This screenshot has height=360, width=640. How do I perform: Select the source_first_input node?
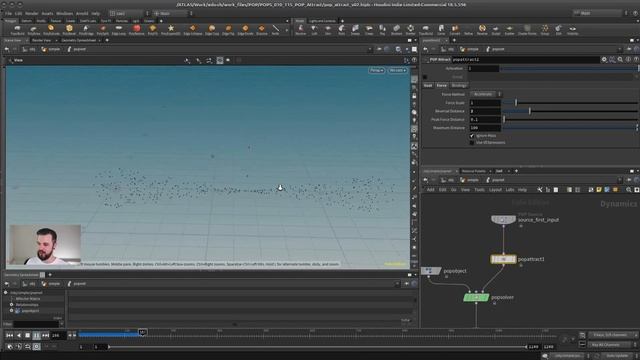click(503, 220)
